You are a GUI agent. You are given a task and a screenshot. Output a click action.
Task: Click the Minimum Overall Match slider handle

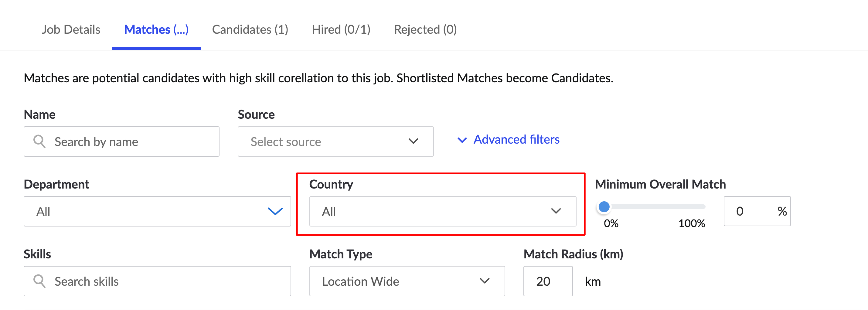[x=604, y=207]
